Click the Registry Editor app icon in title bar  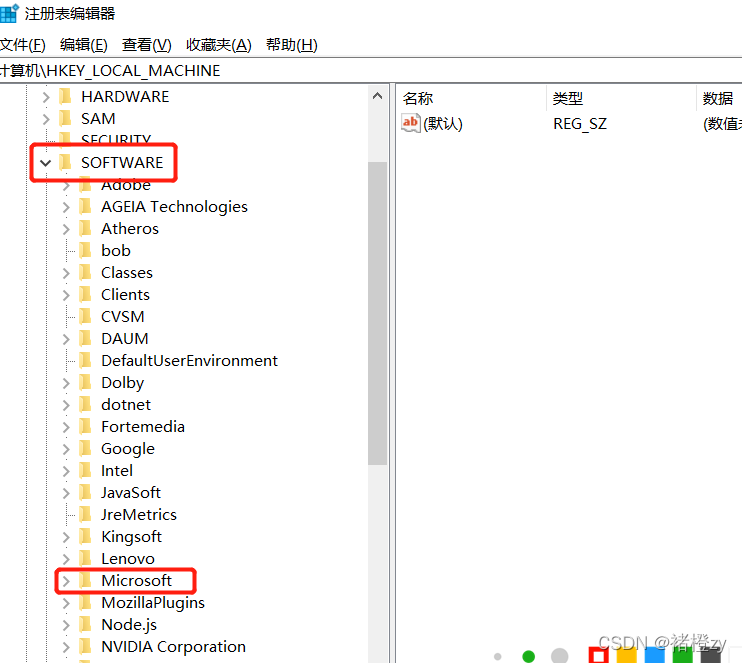pyautogui.click(x=9, y=13)
